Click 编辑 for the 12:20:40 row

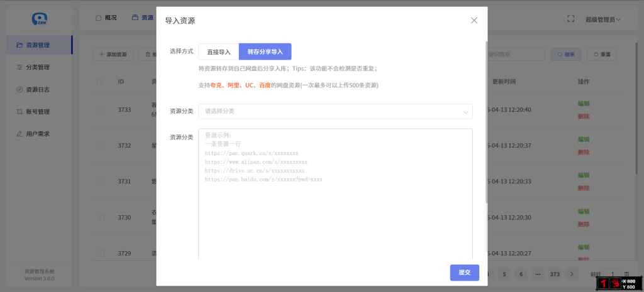[x=584, y=104]
